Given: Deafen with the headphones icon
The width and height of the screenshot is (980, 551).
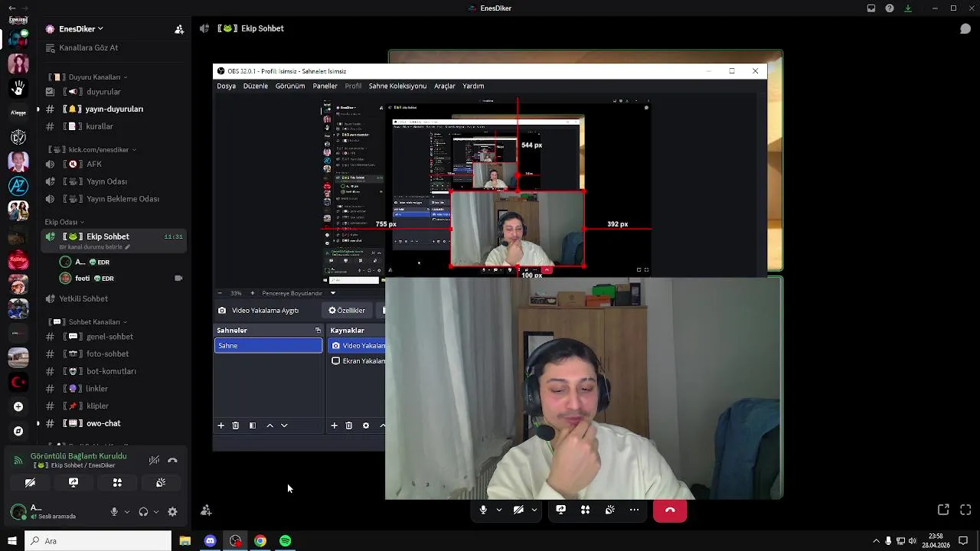Looking at the screenshot, I should (x=143, y=512).
